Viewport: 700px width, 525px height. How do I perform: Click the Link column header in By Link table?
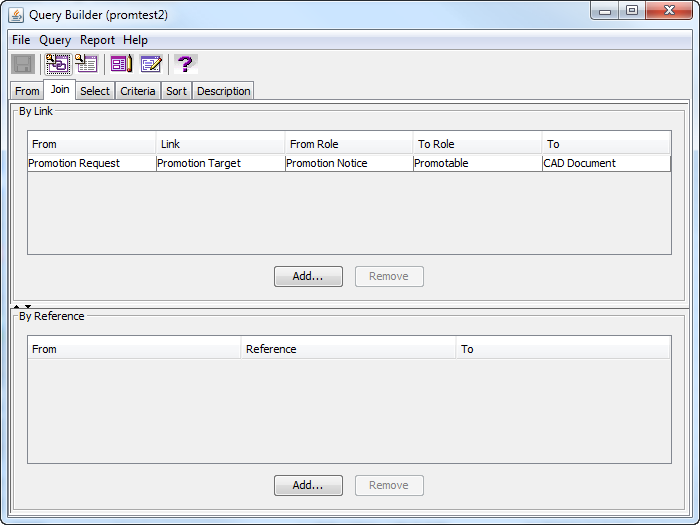[221, 144]
